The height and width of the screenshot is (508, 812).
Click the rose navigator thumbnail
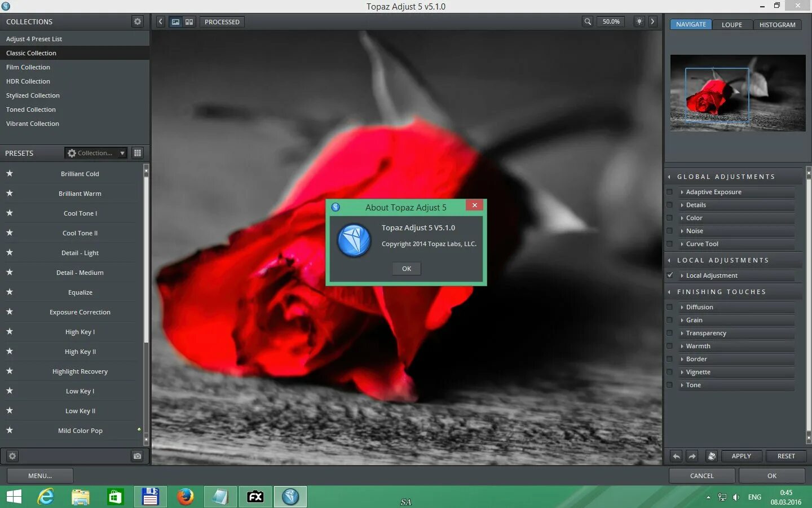tap(738, 93)
